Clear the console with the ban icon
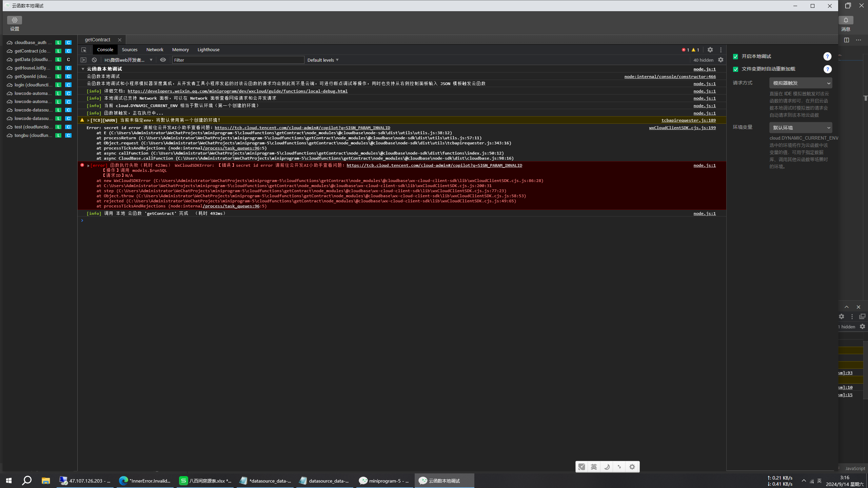The height and width of the screenshot is (488, 868). [x=94, y=60]
